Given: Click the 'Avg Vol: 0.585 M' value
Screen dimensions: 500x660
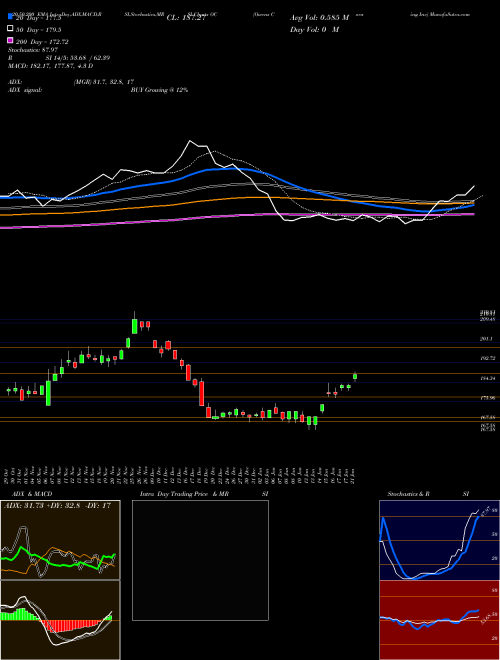Looking at the screenshot, I should pos(319,18).
